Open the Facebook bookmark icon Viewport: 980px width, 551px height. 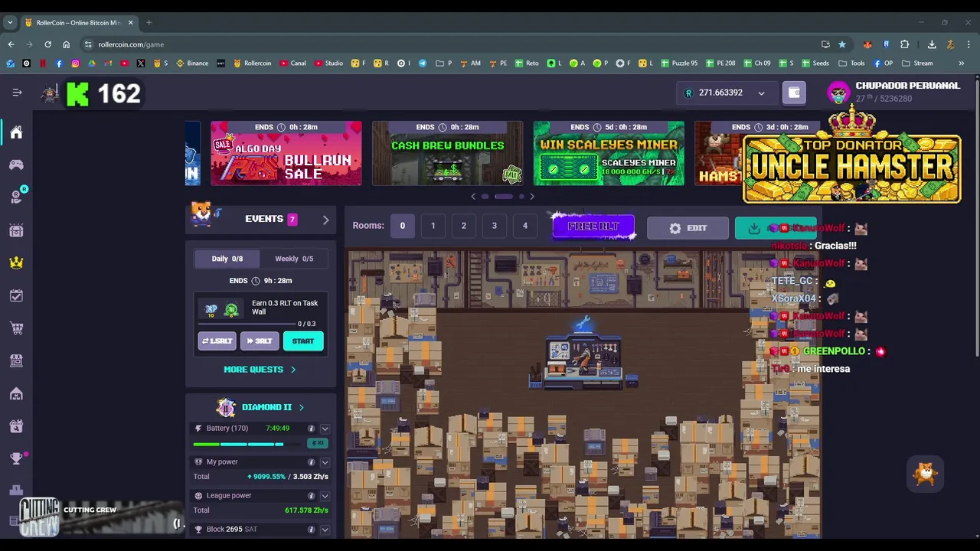pyautogui.click(x=59, y=64)
